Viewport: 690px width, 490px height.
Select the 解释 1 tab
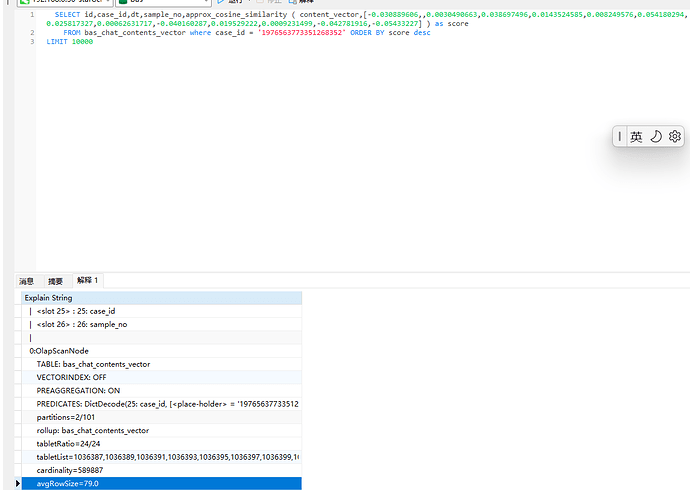pyautogui.click(x=89, y=281)
